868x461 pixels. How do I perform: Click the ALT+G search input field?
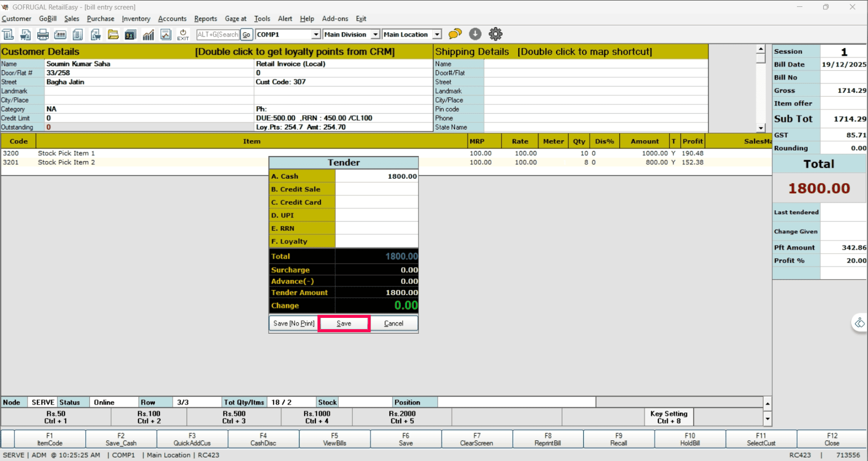218,35
